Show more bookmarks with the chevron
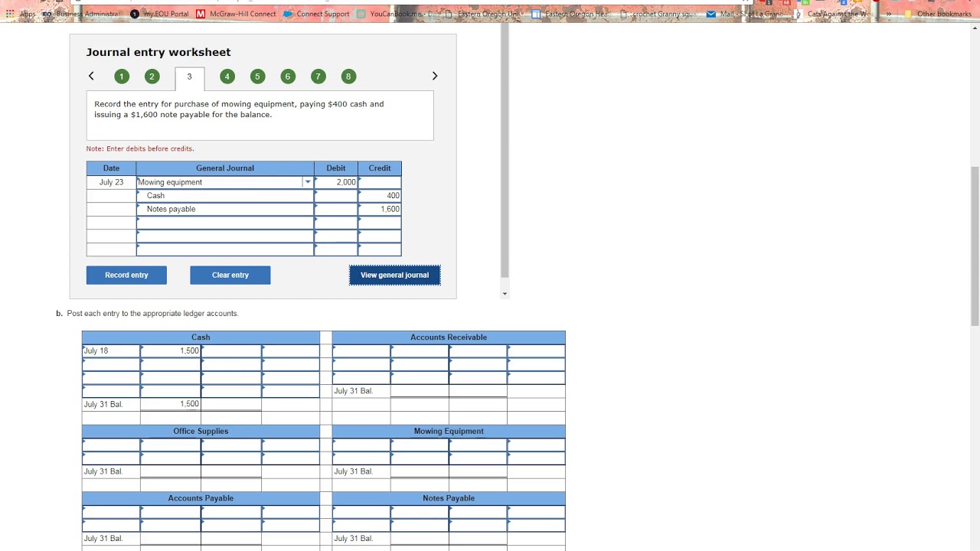 889,14
